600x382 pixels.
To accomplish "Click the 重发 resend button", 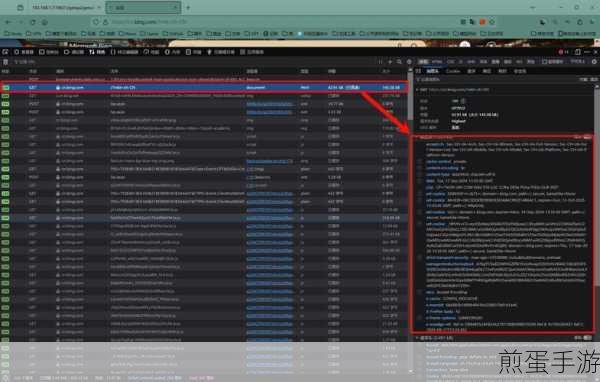I will click(594, 80).
